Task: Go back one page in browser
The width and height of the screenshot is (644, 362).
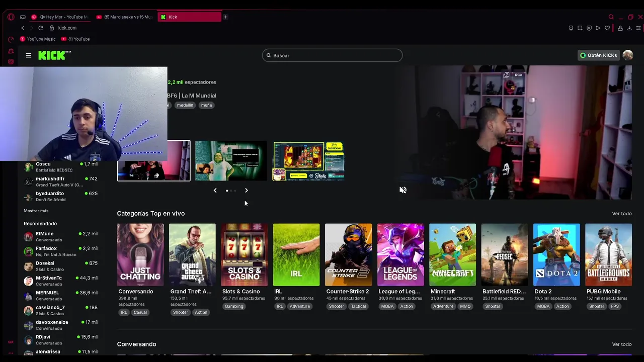Action: [23, 28]
